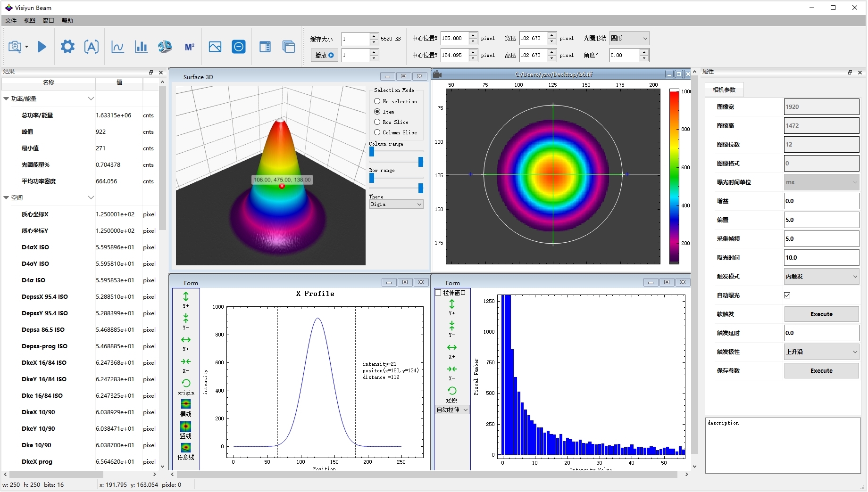Image resolution: width=868 pixels, height=492 pixels.
Task: Enable the 拉伸窗口 checkbox
Action: tap(438, 293)
